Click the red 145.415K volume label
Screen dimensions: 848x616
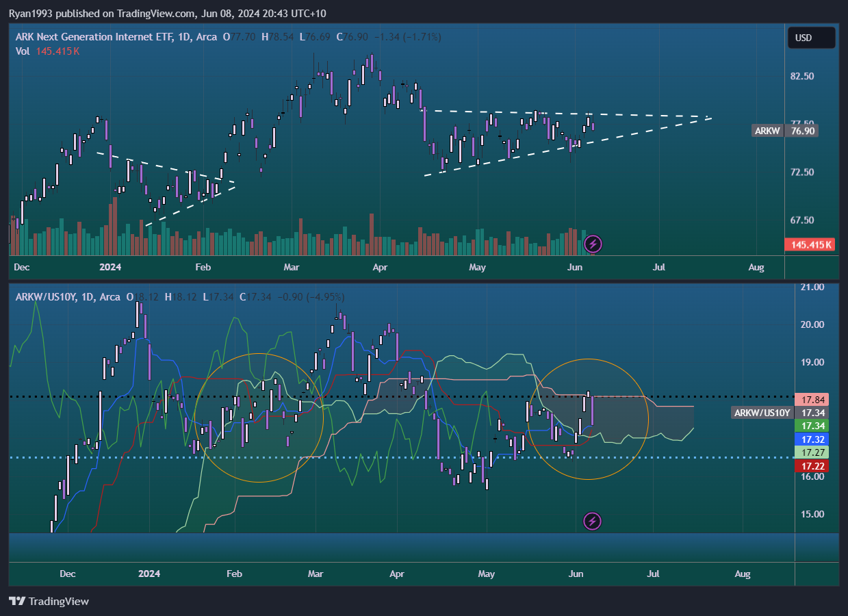pos(811,244)
